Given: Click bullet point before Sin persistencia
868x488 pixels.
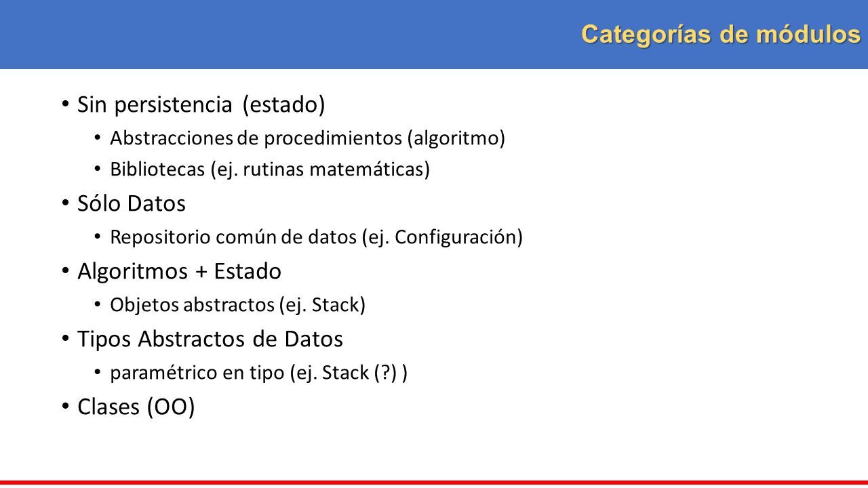Looking at the screenshot, I should coord(66,104).
